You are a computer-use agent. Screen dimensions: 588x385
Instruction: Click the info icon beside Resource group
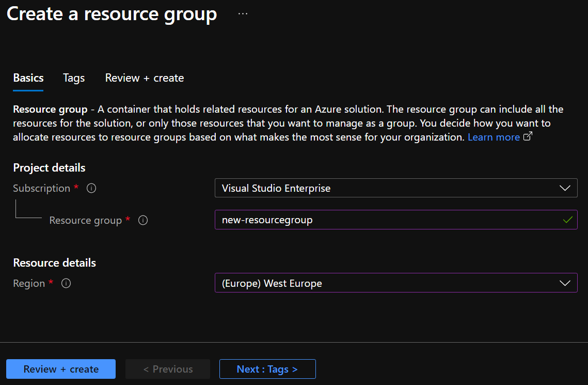click(143, 220)
